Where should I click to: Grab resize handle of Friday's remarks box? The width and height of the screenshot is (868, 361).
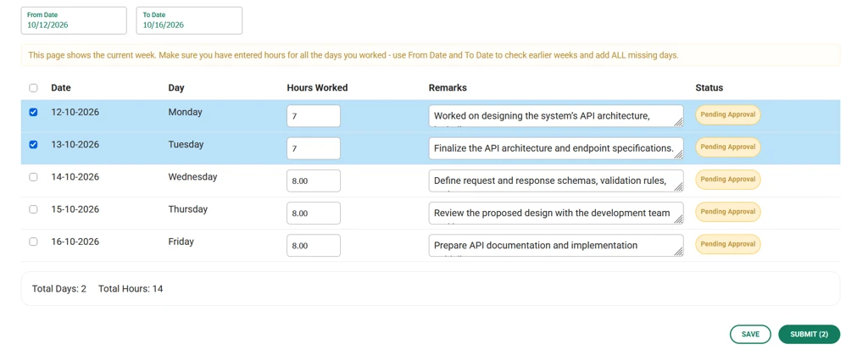click(679, 252)
